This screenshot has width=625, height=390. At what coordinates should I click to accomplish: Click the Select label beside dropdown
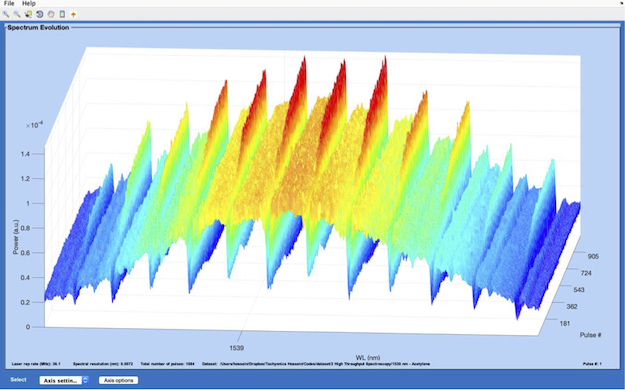click(18, 380)
